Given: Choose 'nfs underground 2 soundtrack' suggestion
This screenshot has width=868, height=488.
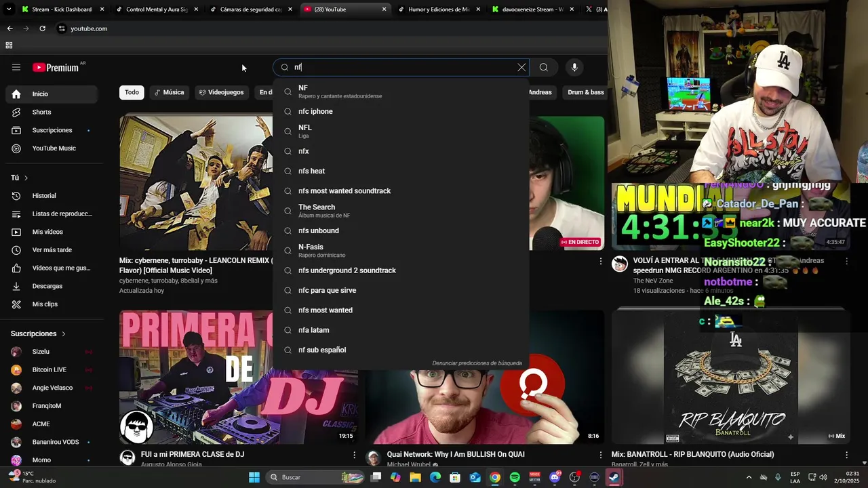Looking at the screenshot, I should tap(401, 270).
